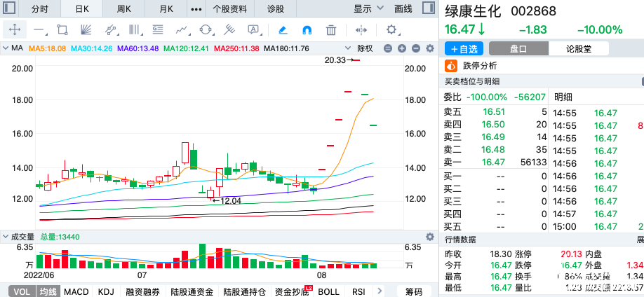644x297 pixels.
Task: Choose the rectangle shape drawing tool
Action: coord(62,30)
